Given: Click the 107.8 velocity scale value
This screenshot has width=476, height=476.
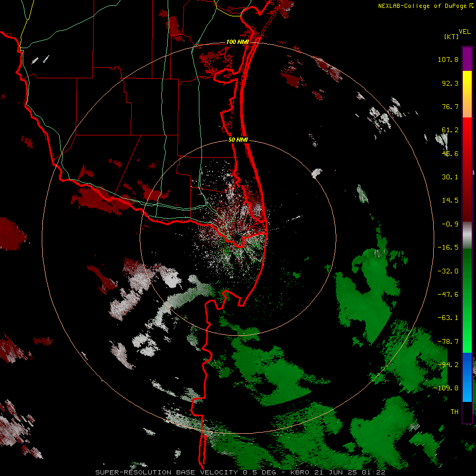Looking at the screenshot, I should click(448, 59).
